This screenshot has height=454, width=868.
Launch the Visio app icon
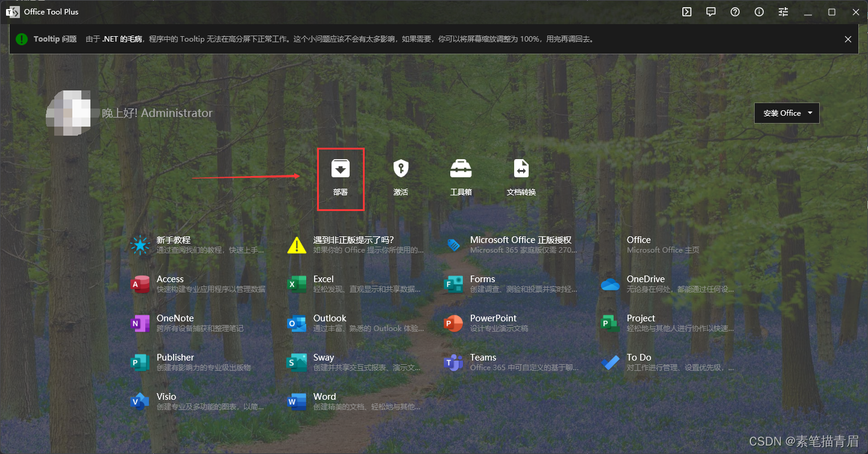(x=140, y=402)
